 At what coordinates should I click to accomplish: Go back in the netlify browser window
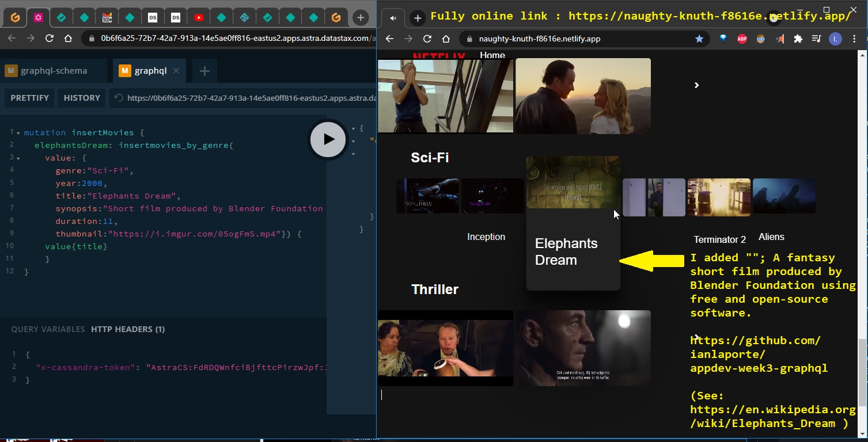[x=389, y=39]
